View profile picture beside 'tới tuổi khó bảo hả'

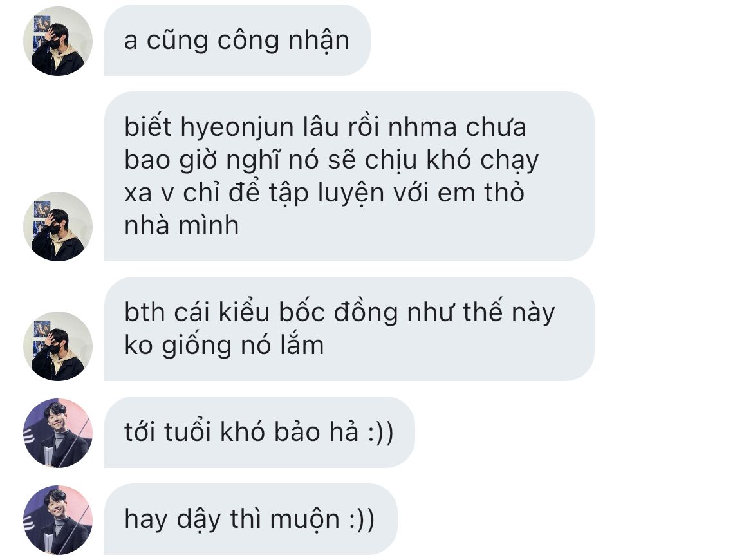58,433
